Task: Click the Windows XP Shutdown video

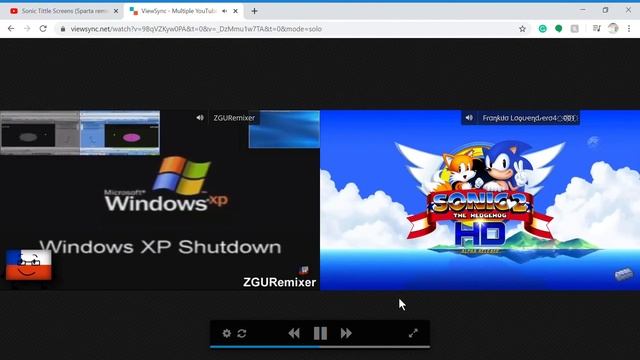Action: [160, 200]
